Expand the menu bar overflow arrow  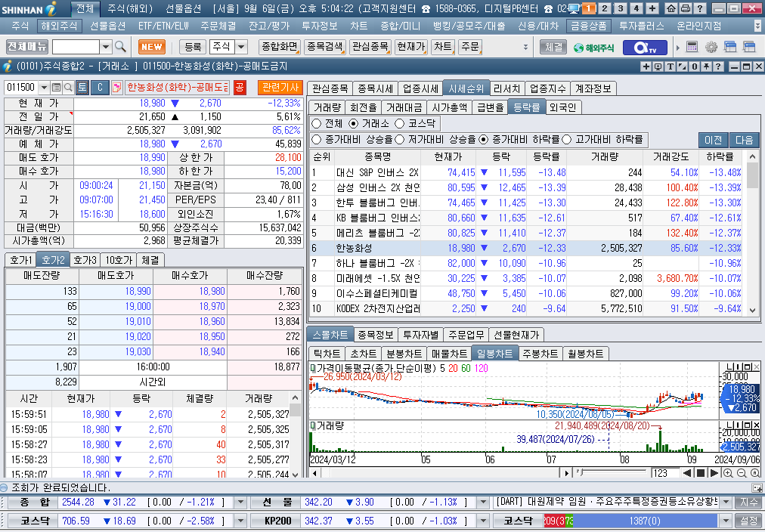[x=757, y=26]
